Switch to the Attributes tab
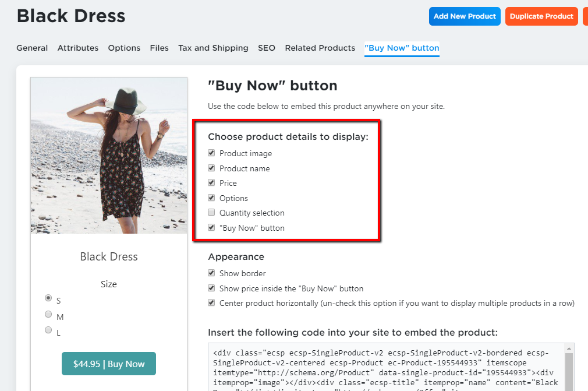 click(77, 48)
